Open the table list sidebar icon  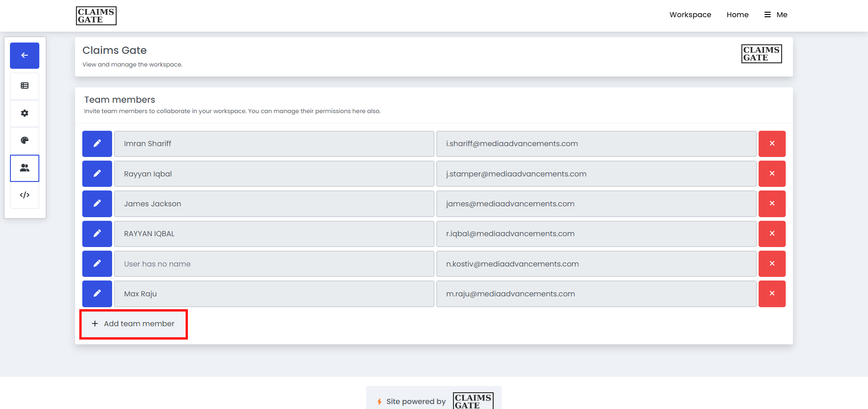24,86
